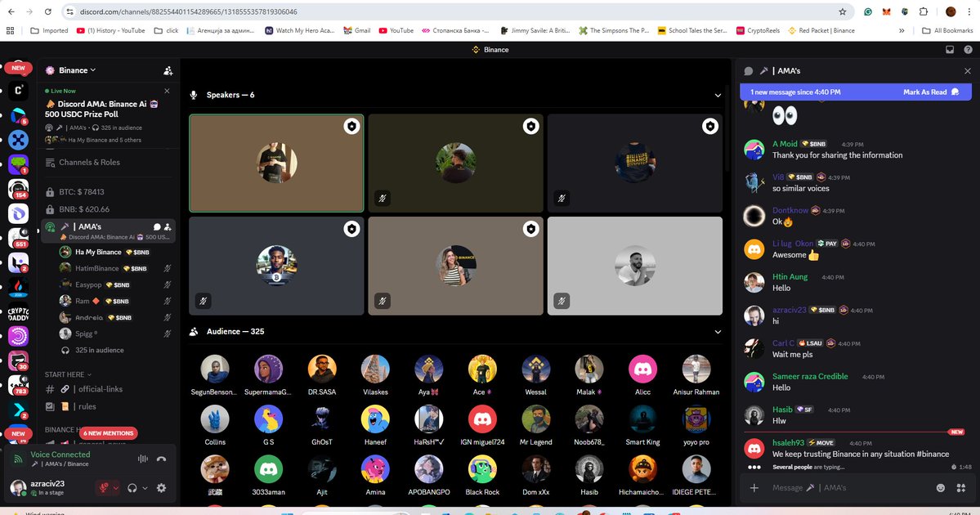The height and width of the screenshot is (515, 980).
Task: Open chat icon on AMA's channel row
Action: tap(157, 227)
